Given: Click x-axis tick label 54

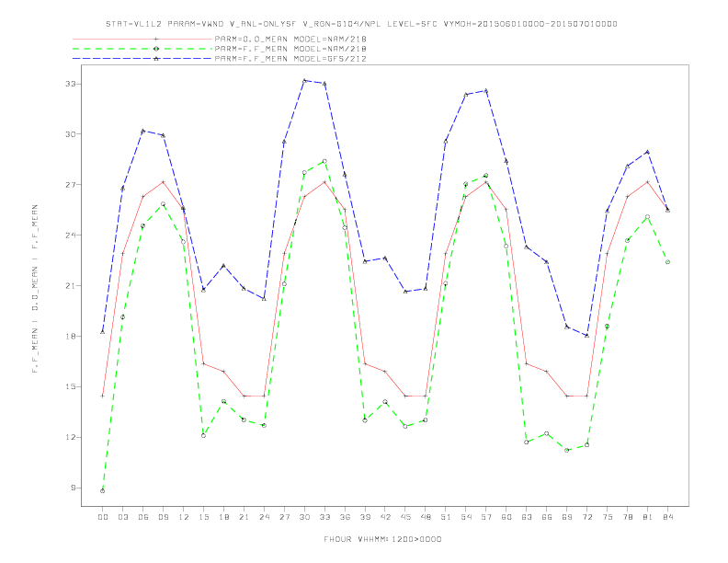Looking at the screenshot, I should (466, 517).
